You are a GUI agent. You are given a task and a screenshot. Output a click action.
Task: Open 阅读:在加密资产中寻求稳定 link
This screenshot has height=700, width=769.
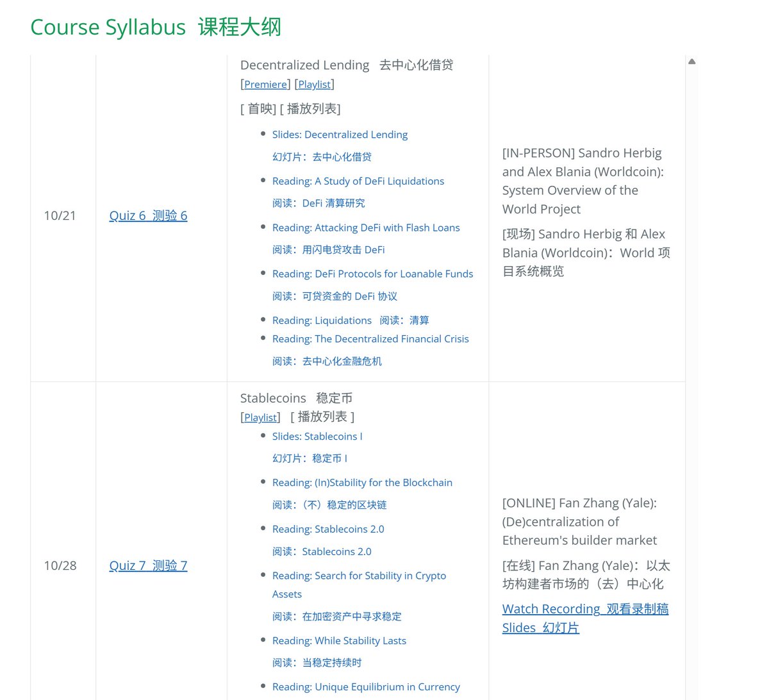click(337, 617)
